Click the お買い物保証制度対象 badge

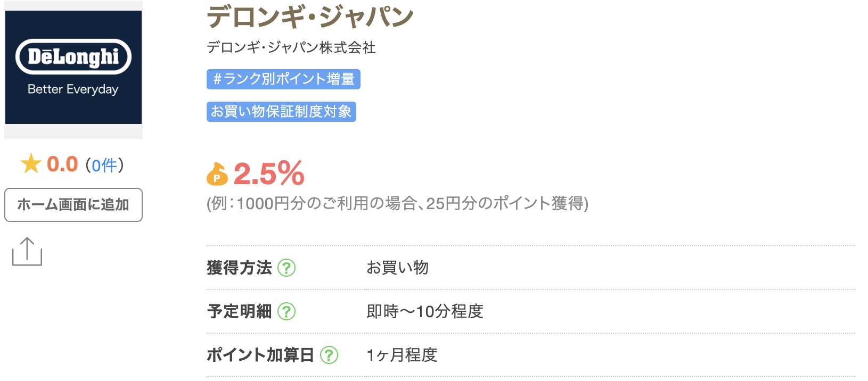[x=281, y=112]
